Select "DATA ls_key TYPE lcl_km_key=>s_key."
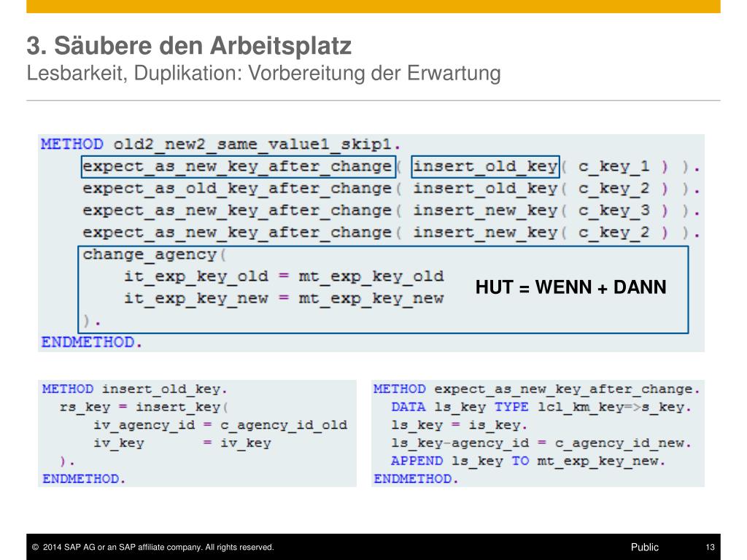 coord(541,407)
